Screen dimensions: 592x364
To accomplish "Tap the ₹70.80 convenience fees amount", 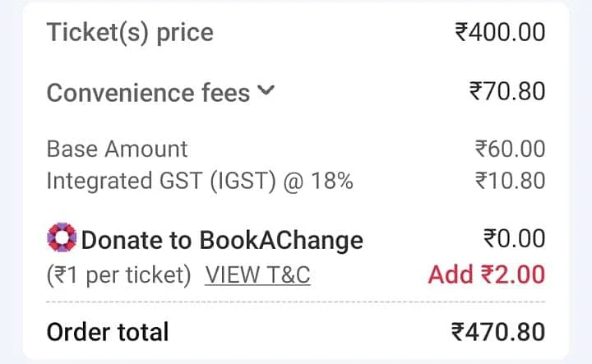I will [x=506, y=91].
